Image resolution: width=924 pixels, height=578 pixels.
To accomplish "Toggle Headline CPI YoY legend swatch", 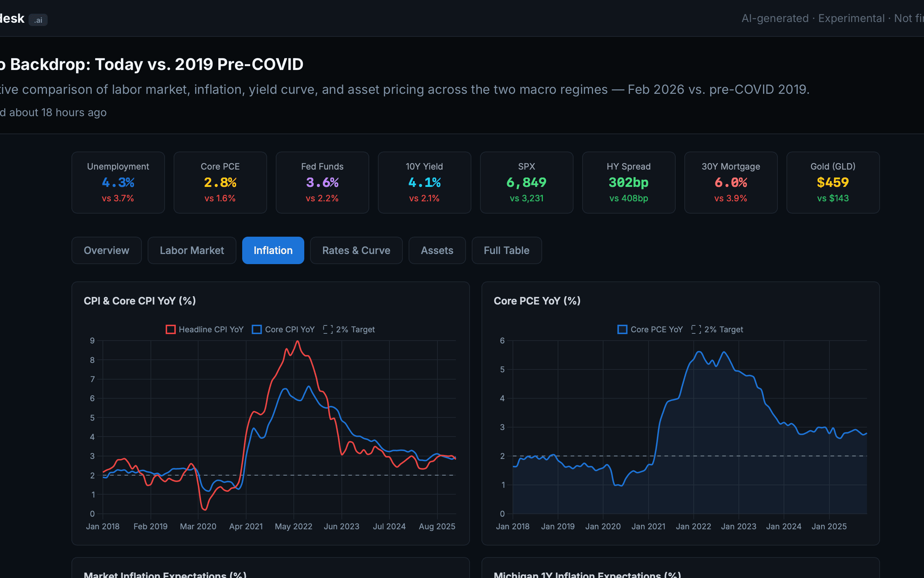I will [x=171, y=329].
